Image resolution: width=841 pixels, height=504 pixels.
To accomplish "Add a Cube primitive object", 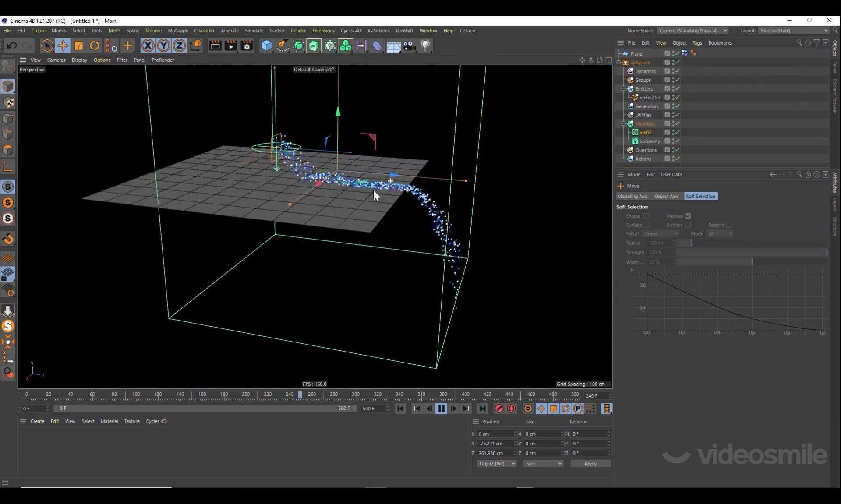I will (x=266, y=46).
